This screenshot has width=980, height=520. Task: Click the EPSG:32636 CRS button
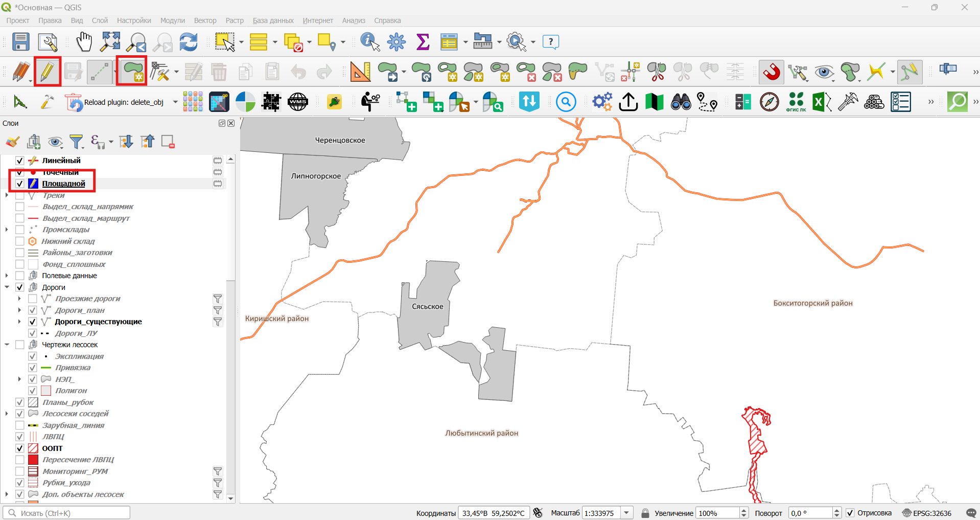pyautogui.click(x=927, y=513)
